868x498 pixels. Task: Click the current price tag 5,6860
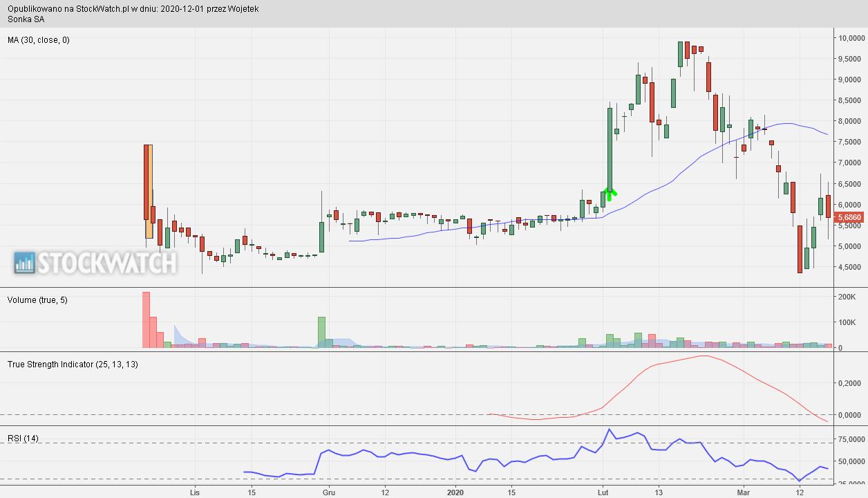(850, 217)
